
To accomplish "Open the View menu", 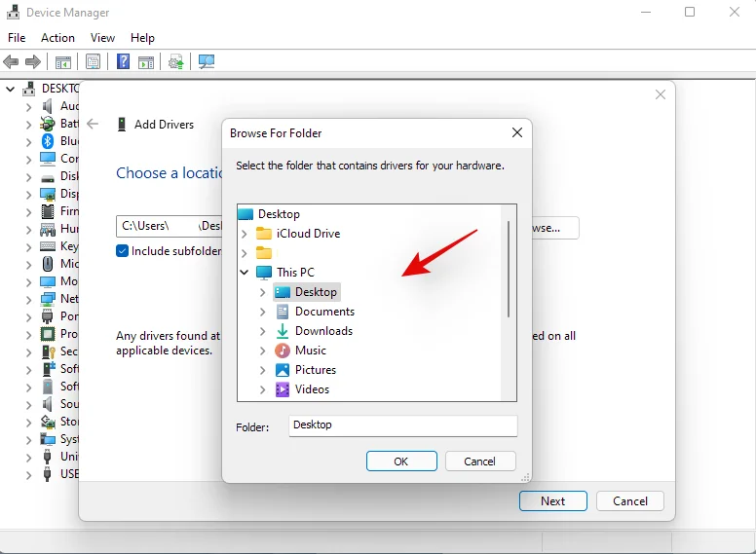I will point(102,38).
